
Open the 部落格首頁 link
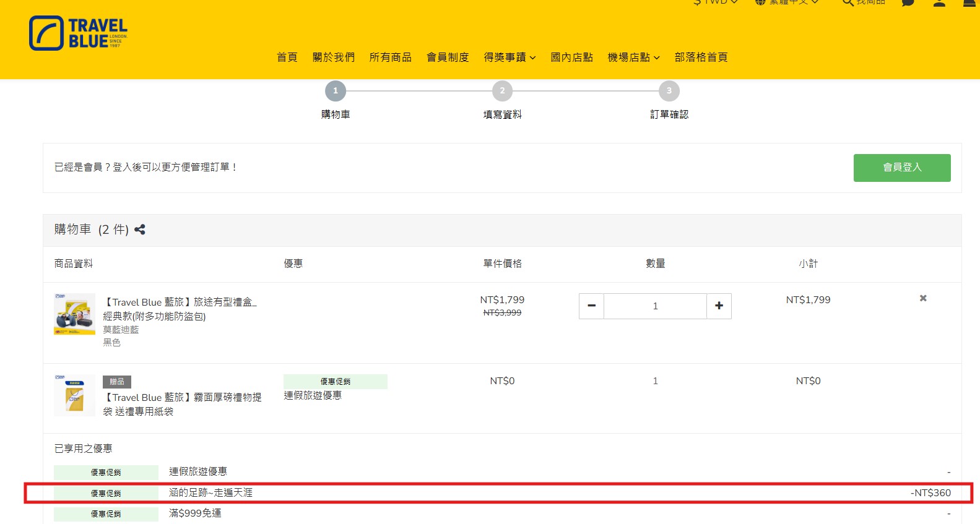(701, 58)
